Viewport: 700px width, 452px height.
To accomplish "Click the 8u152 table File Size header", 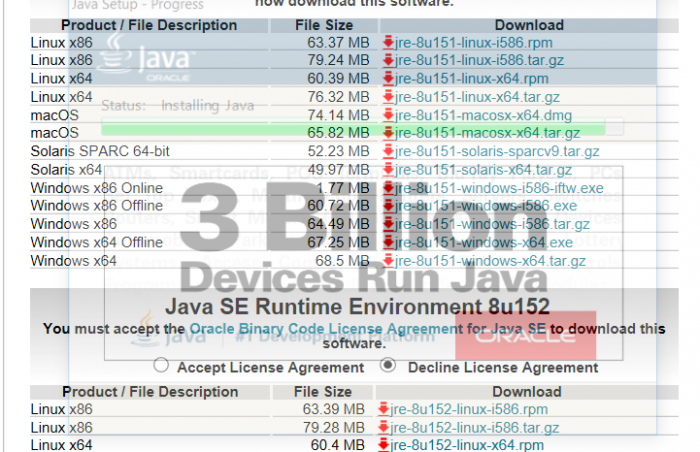I will coord(323,392).
